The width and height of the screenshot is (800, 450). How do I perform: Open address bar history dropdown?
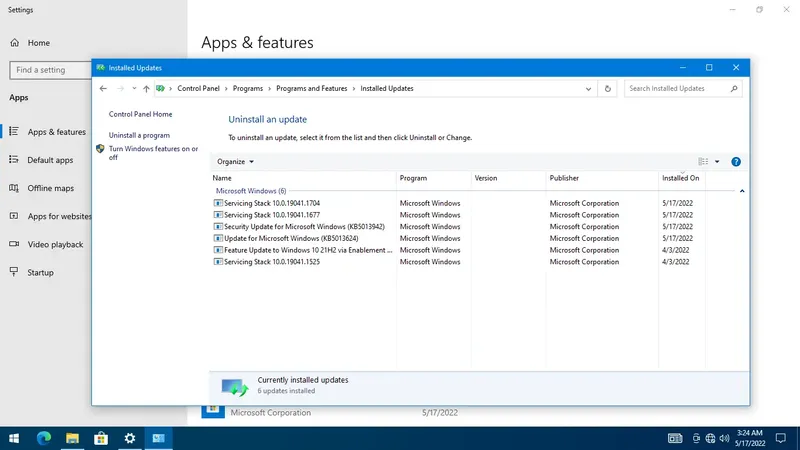coord(589,89)
